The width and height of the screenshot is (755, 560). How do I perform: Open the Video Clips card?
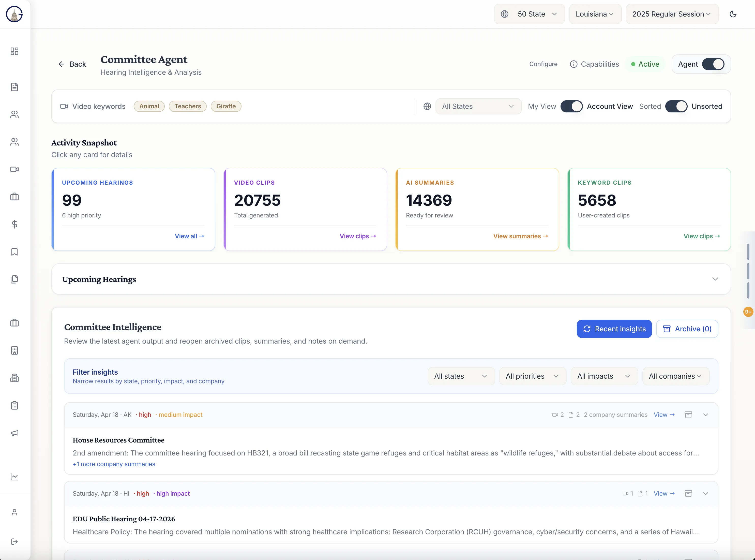coord(305,210)
